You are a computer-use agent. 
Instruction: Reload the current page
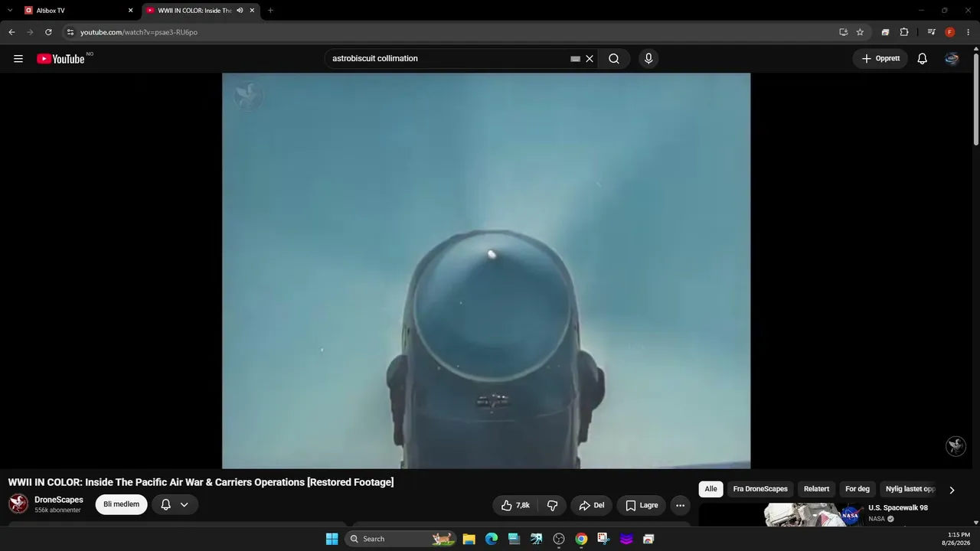point(48,32)
